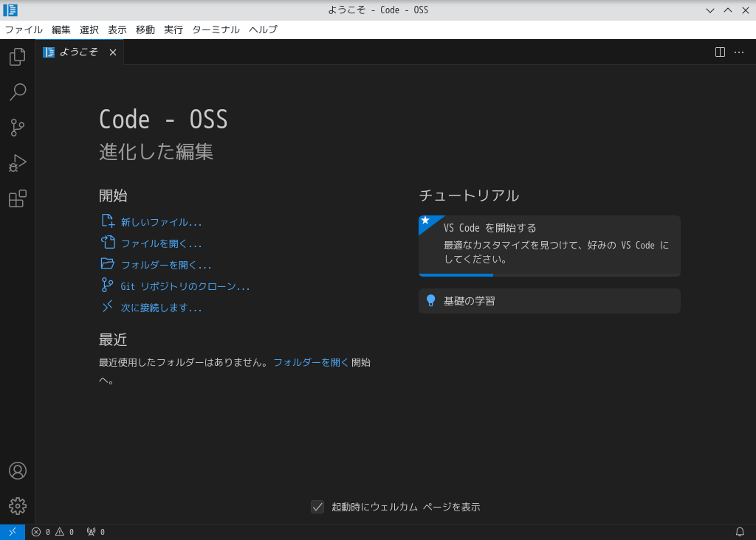This screenshot has height=540, width=756.
Task: Click the progress bar on VS Code を開始する card
Action: pos(549,274)
